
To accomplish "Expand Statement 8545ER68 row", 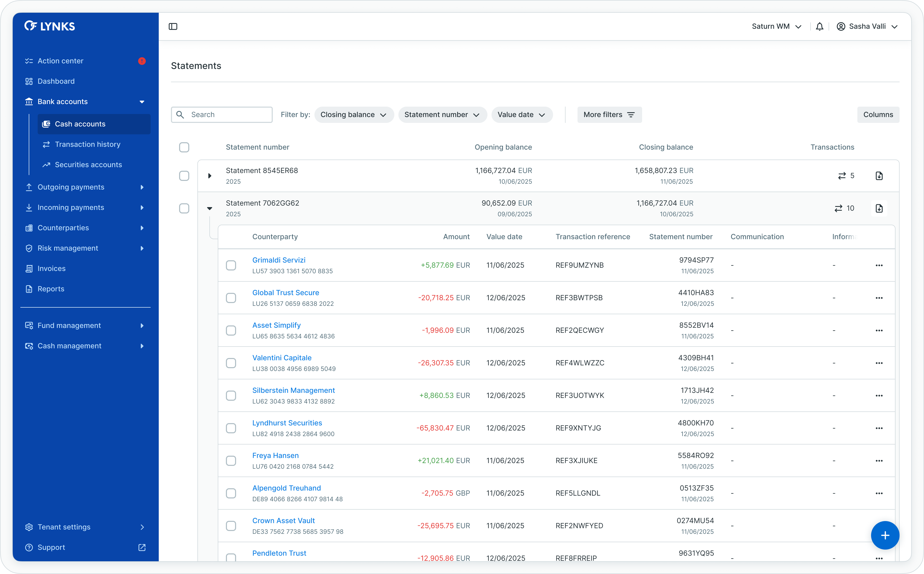I will pos(209,176).
